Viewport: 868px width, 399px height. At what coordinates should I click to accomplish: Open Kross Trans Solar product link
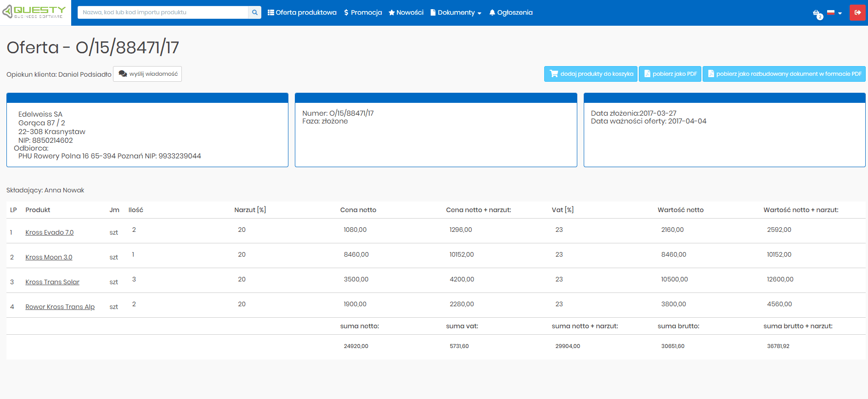pos(52,282)
